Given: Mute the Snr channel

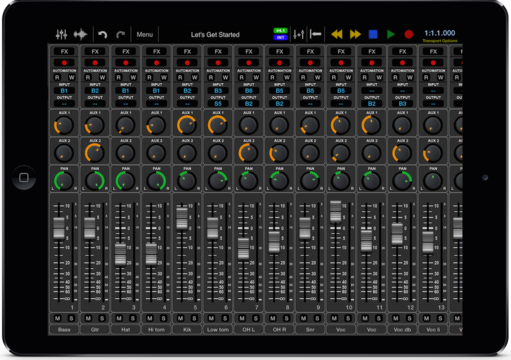Looking at the screenshot, I should (303, 318).
